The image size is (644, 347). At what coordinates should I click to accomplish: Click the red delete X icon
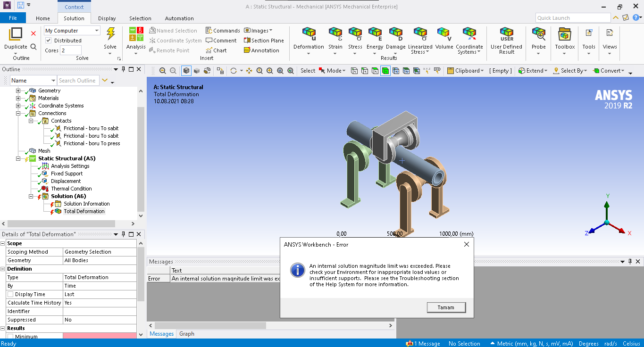(x=33, y=33)
